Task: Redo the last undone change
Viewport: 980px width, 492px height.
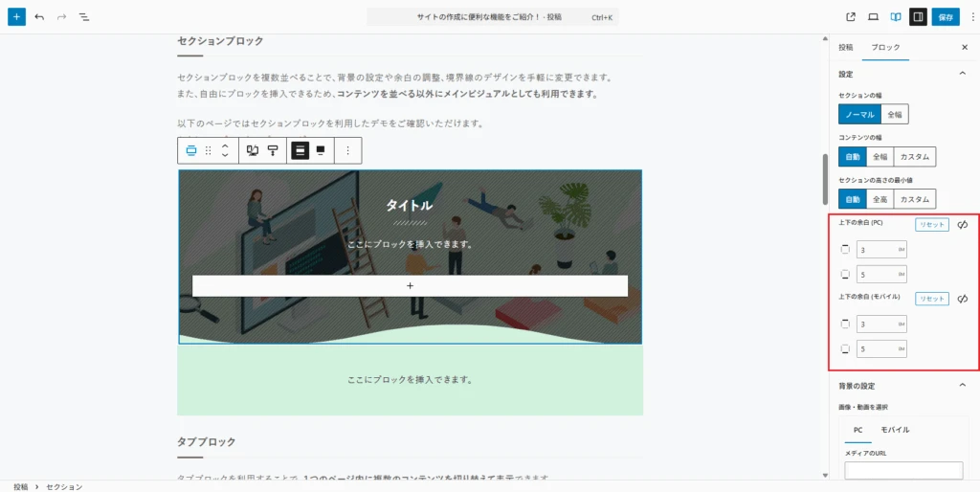Action: [61, 17]
